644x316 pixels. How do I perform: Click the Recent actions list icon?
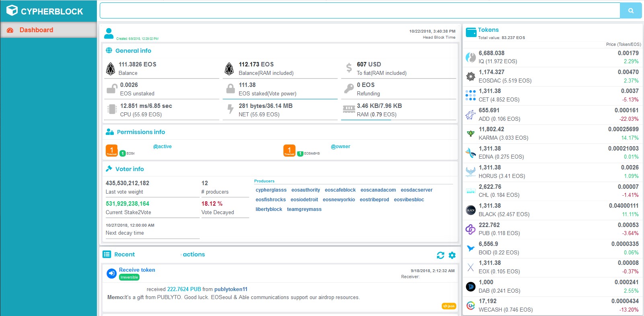click(107, 254)
